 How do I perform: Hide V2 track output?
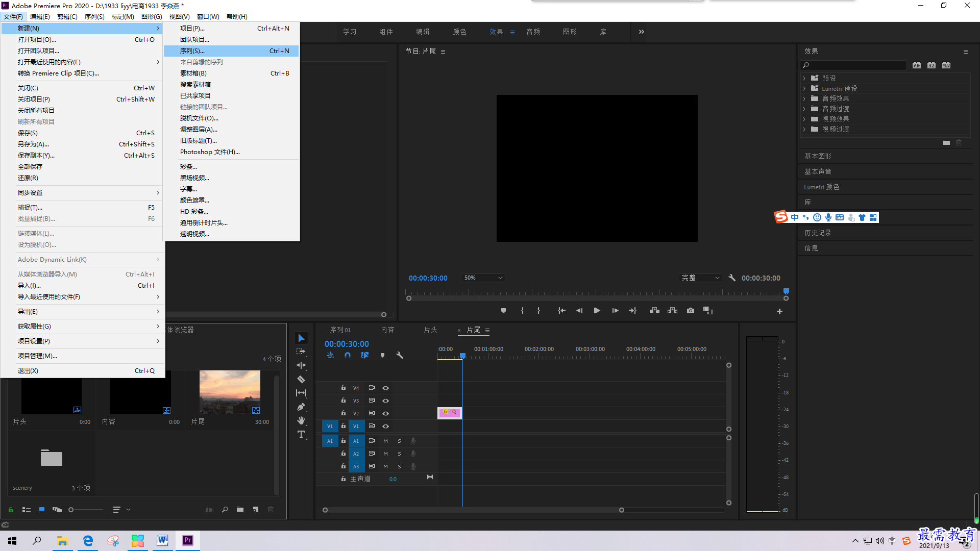pos(386,413)
